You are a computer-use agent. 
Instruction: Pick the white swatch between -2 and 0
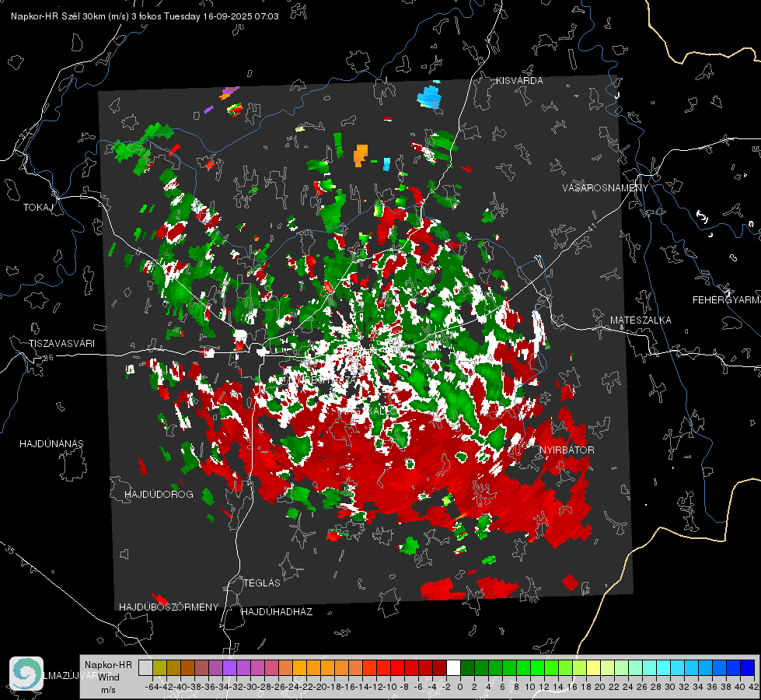453,667
